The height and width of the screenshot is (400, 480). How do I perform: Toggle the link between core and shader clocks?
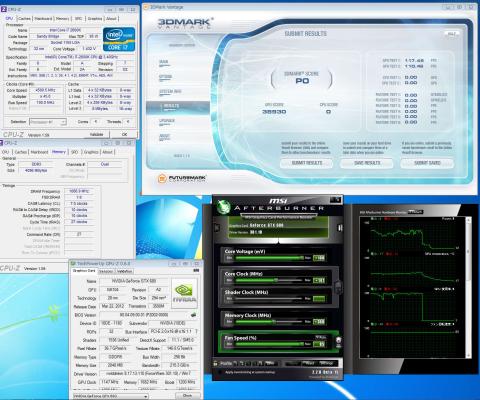point(338,286)
